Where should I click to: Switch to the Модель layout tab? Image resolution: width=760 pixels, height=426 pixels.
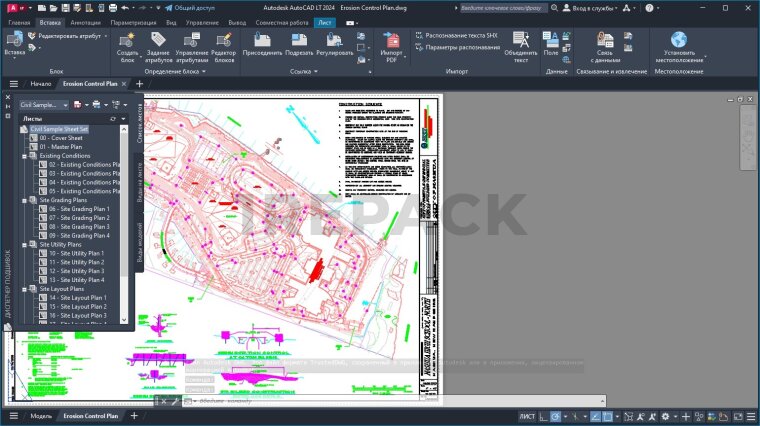41,416
